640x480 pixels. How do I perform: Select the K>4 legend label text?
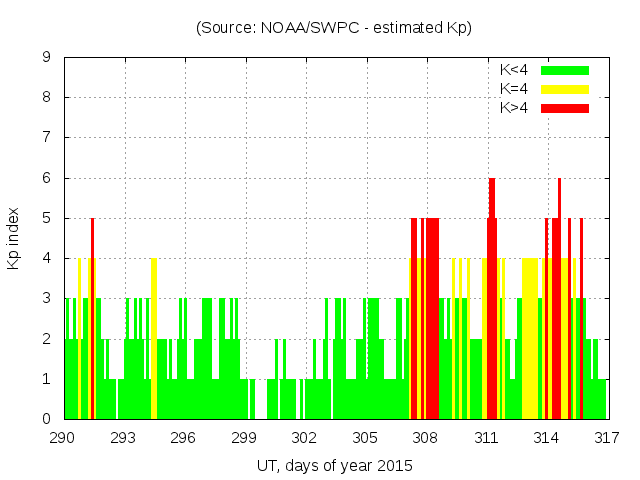(x=514, y=108)
